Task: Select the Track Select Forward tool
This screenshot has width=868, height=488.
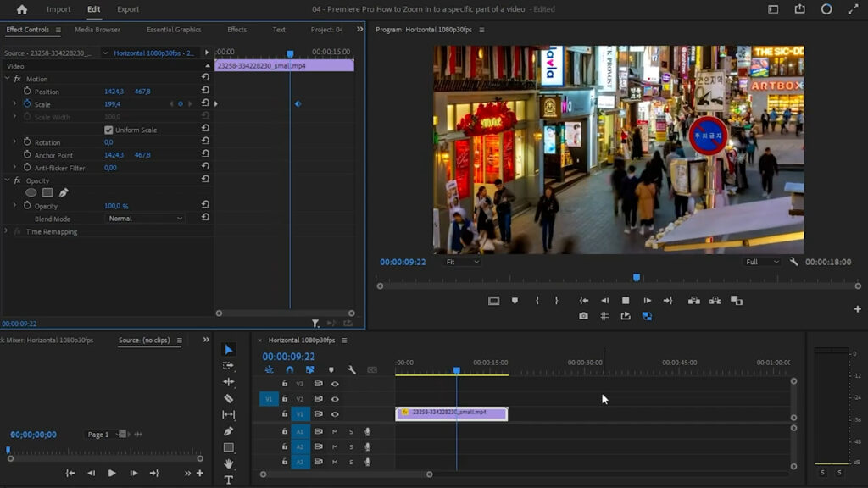Action: (228, 366)
